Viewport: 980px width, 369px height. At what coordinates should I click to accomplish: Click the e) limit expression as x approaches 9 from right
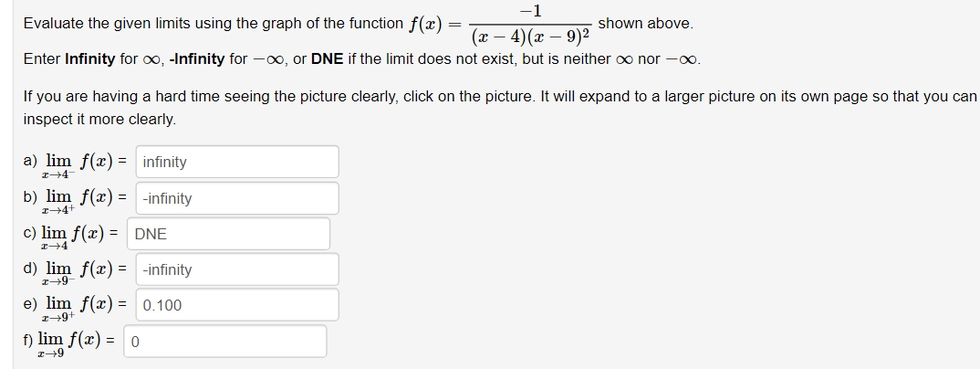tap(80, 309)
